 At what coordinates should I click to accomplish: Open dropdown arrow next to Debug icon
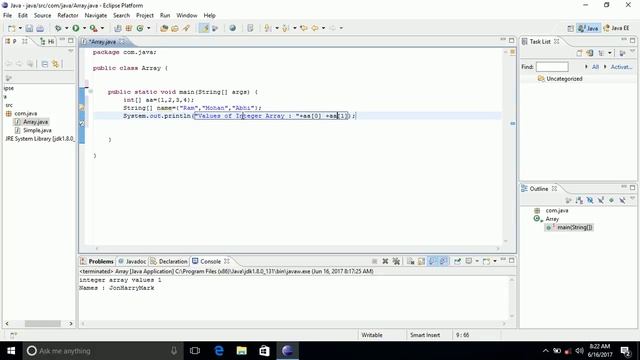[66, 28]
